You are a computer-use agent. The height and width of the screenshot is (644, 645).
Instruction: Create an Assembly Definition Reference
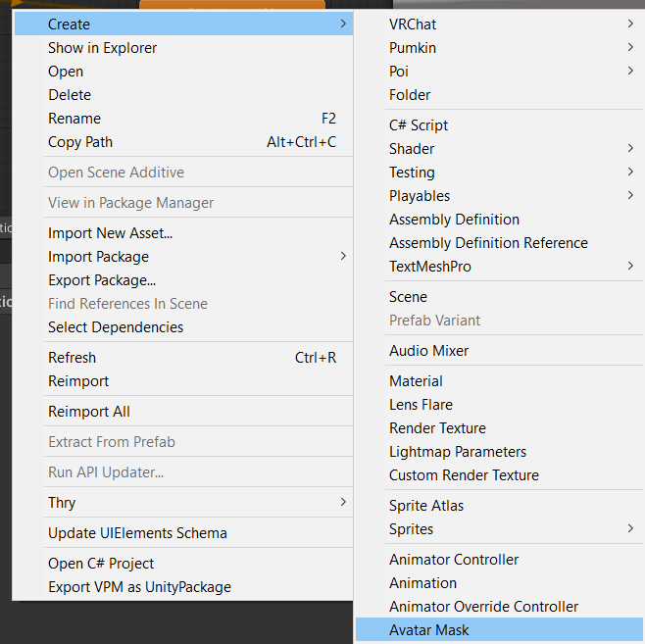pyautogui.click(x=499, y=243)
